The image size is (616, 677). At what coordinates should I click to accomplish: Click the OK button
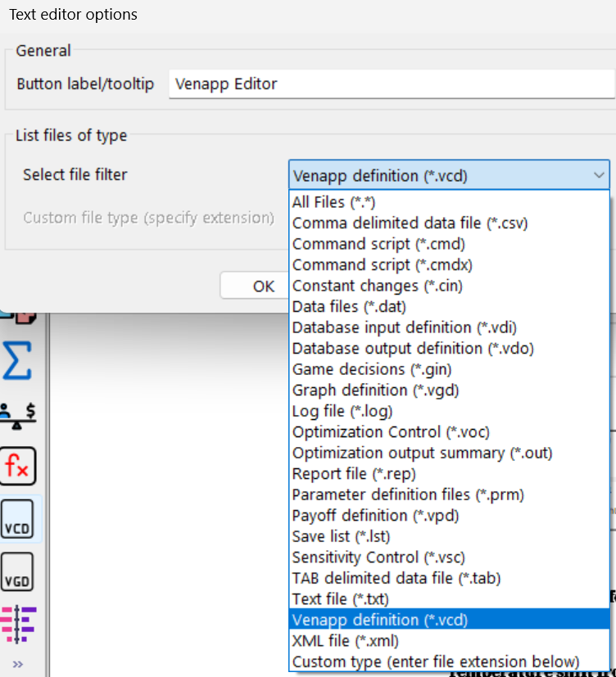coord(264,286)
